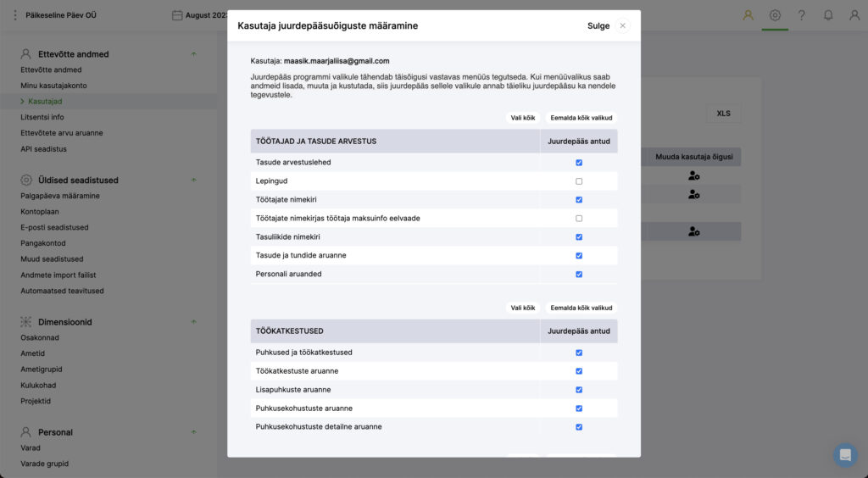Open Kontoplaan in the sidebar
The height and width of the screenshot is (478, 868).
[x=39, y=211]
